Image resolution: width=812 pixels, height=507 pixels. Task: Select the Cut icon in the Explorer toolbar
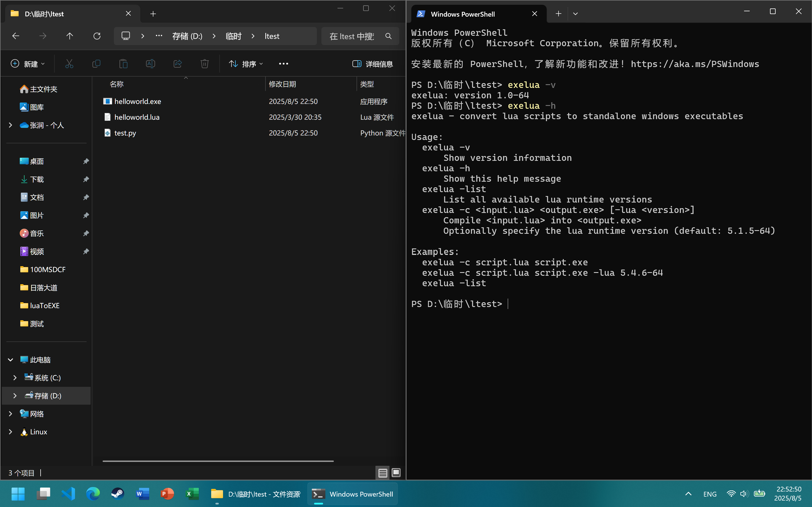69,63
